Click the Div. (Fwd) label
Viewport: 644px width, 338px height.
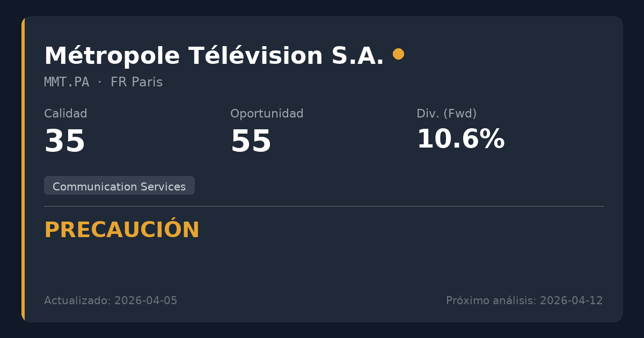pyautogui.click(x=447, y=114)
